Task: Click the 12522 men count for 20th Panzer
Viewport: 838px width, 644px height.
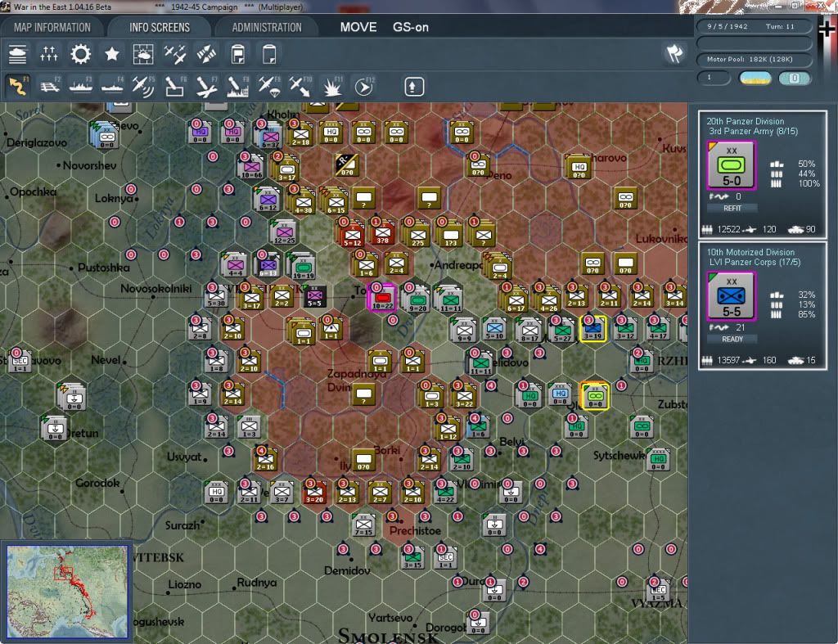Action: [728, 229]
